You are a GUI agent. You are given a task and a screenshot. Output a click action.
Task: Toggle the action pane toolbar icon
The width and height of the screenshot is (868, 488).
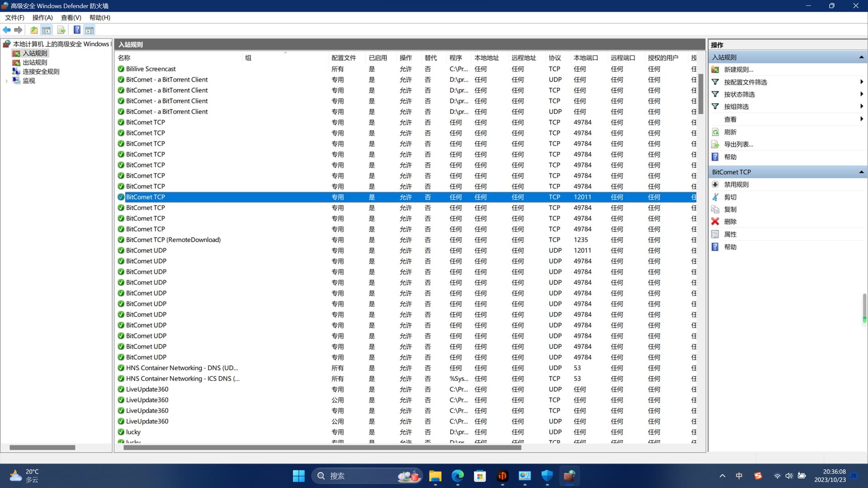point(90,30)
